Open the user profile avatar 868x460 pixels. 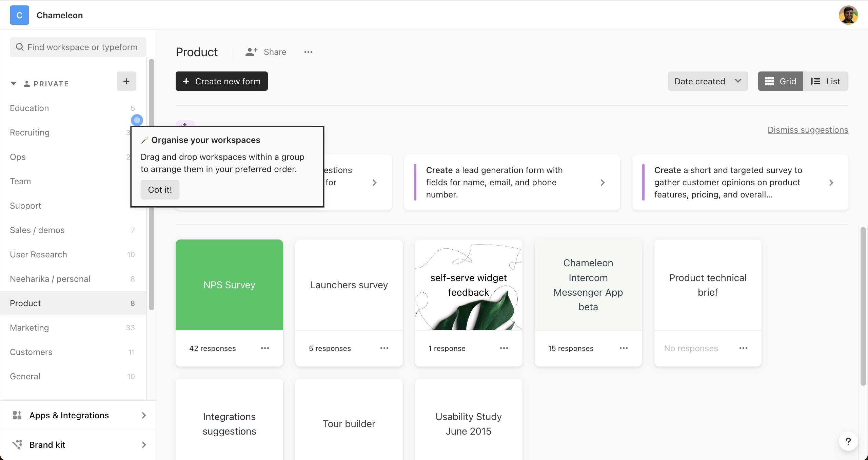pyautogui.click(x=848, y=15)
